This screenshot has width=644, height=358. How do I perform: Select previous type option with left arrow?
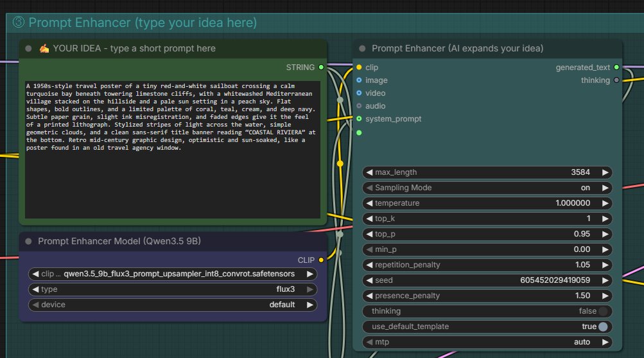[x=35, y=289]
